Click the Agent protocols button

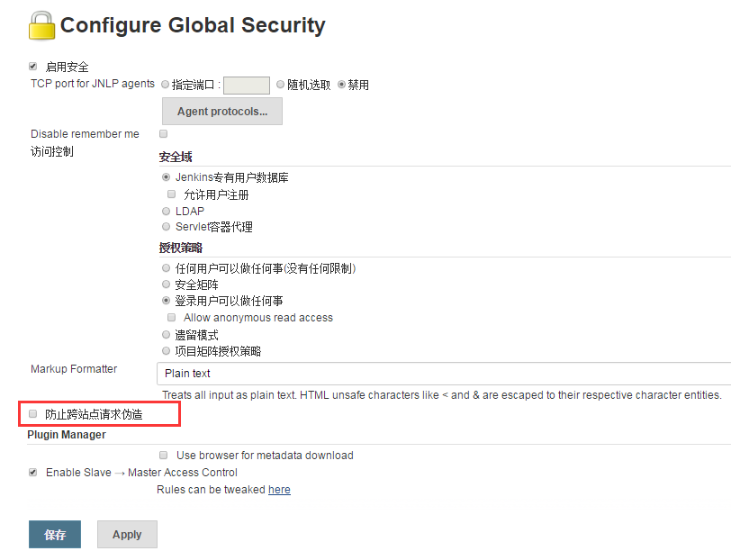tap(221, 111)
